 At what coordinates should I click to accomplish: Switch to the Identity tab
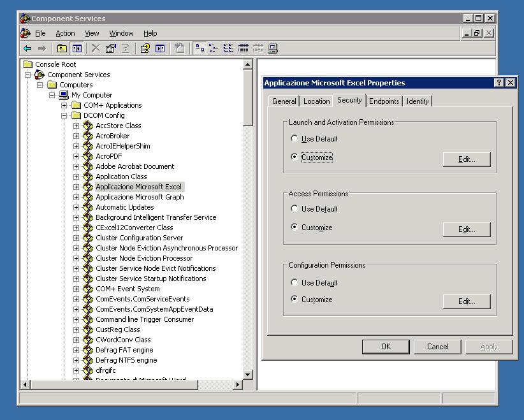[x=418, y=101]
